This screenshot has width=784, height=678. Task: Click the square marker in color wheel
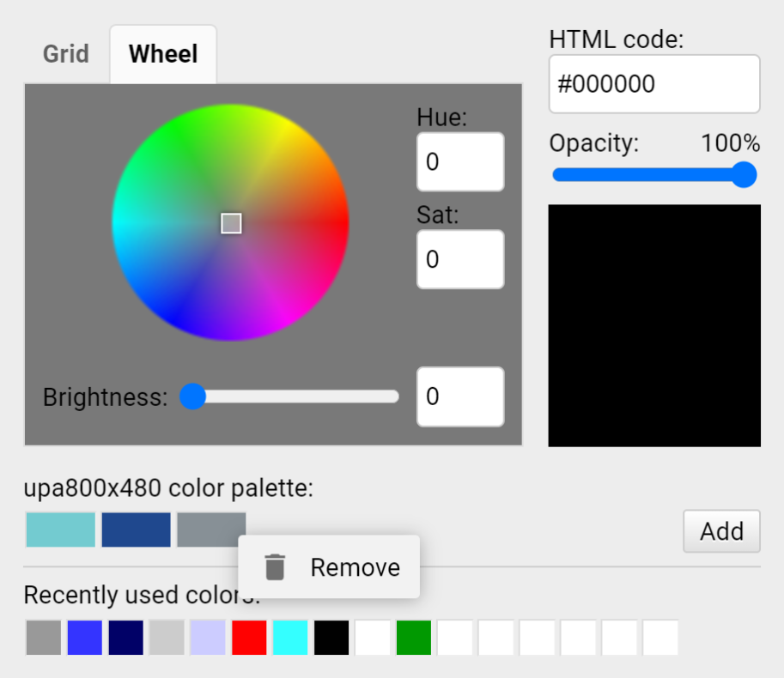[232, 223]
